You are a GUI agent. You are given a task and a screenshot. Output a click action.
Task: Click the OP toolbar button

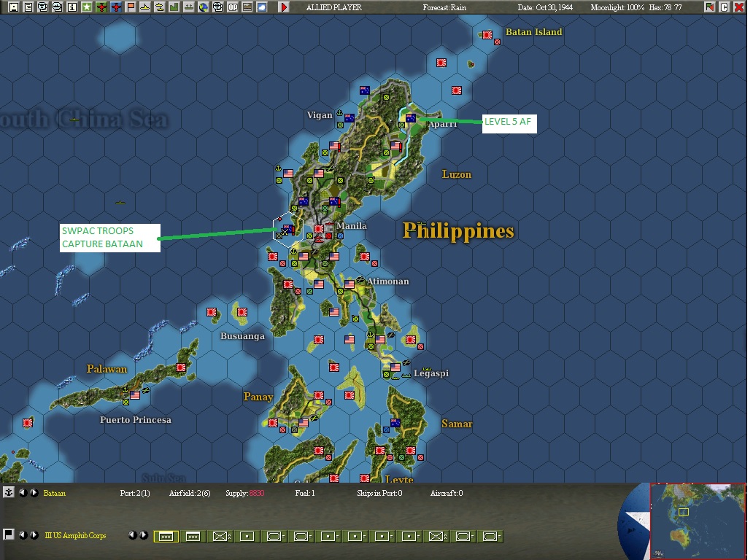pos(233,7)
